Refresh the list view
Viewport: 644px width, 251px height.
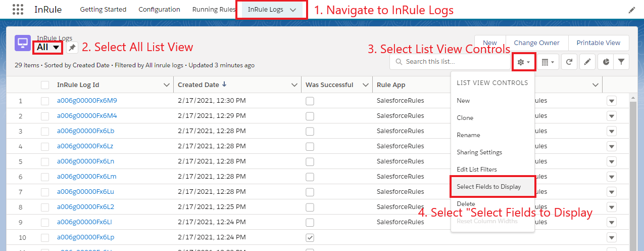click(569, 62)
